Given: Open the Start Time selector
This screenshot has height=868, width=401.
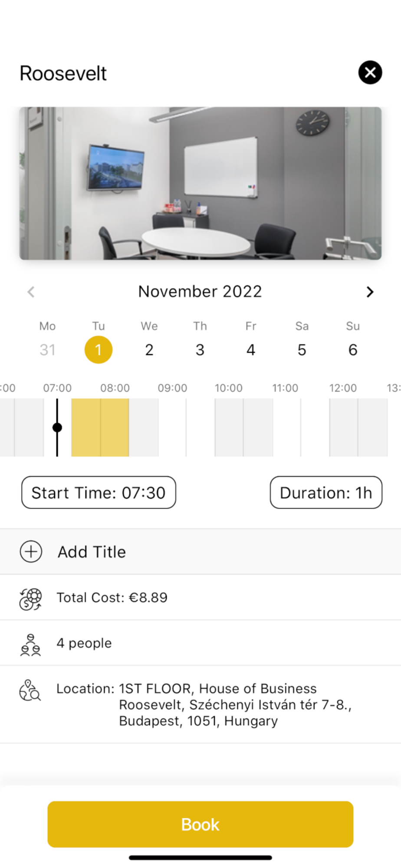Looking at the screenshot, I should (x=99, y=493).
